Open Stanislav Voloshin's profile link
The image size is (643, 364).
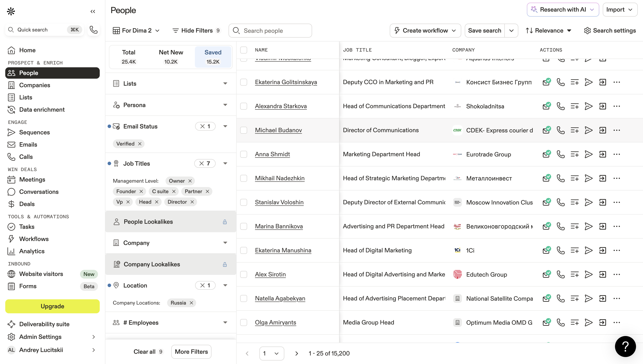279,202
